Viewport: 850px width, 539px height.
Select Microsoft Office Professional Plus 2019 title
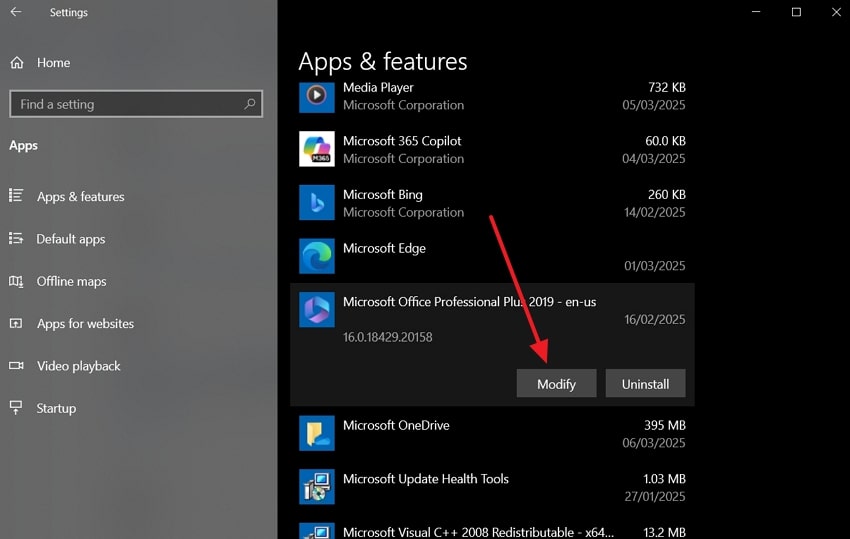pyautogui.click(x=469, y=301)
